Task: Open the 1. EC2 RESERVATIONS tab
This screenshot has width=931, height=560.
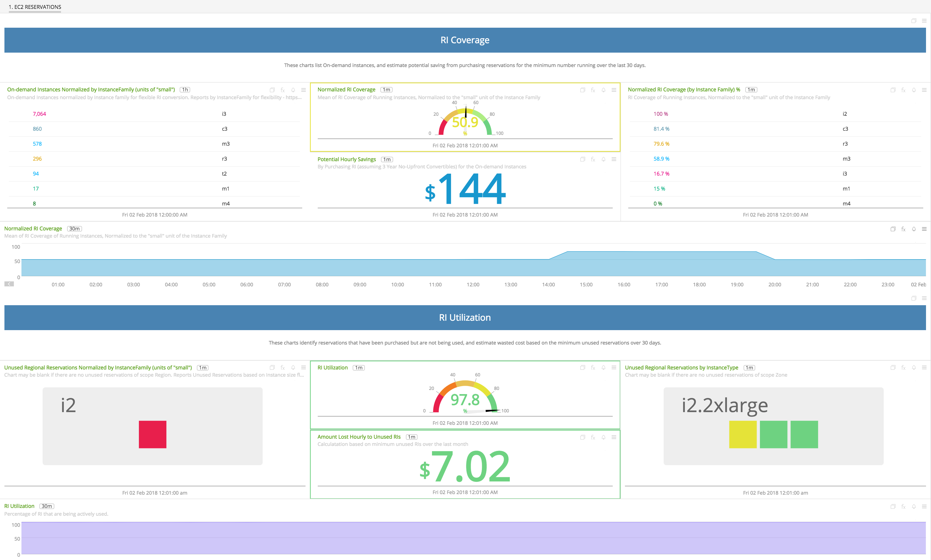Action: 35,7
